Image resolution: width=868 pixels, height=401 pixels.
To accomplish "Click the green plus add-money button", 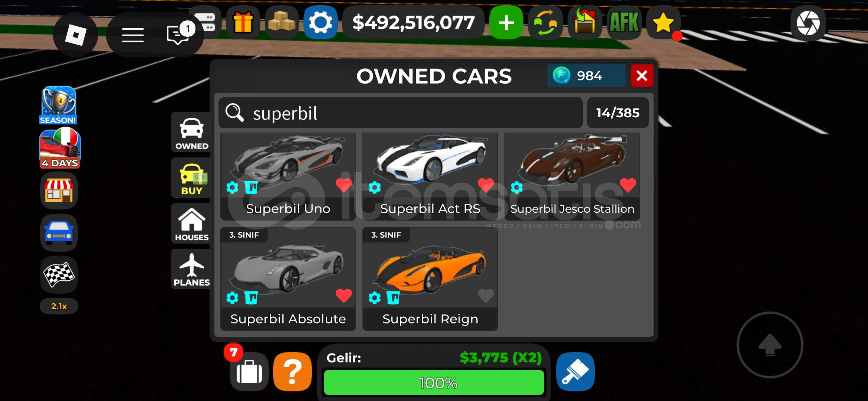I will 506,22.
